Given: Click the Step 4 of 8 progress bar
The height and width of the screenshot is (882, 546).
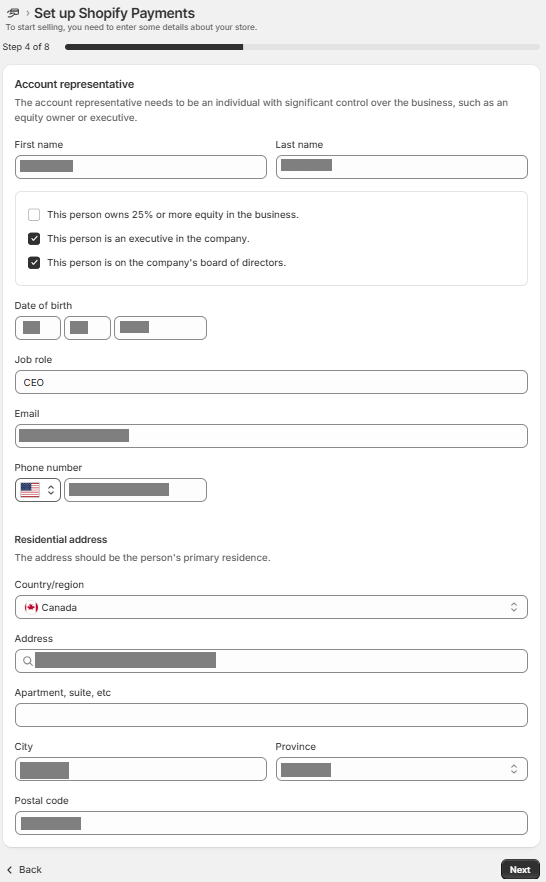Looking at the screenshot, I should tap(302, 47).
